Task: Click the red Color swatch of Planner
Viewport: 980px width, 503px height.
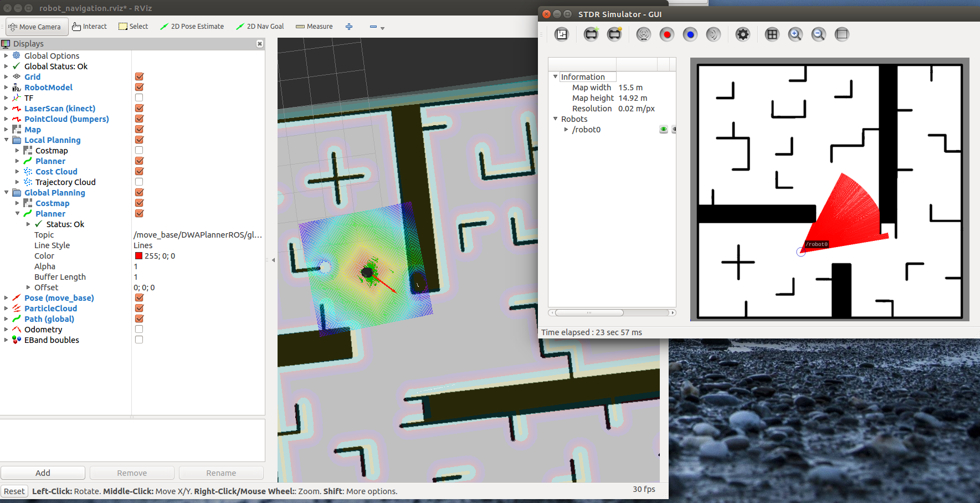Action: coord(138,256)
